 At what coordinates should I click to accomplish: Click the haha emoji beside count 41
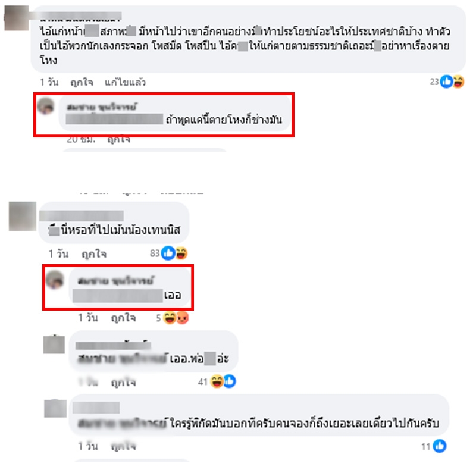217,381
